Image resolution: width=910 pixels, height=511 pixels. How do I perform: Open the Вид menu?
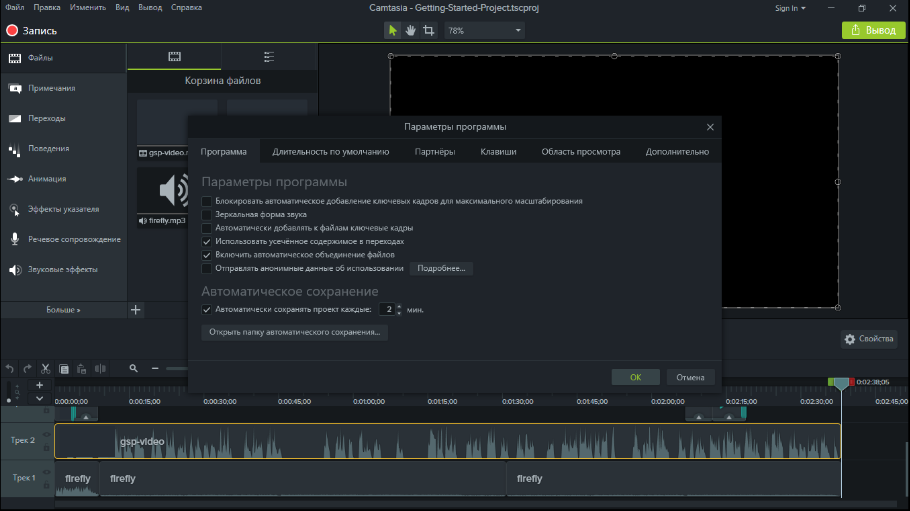click(121, 8)
